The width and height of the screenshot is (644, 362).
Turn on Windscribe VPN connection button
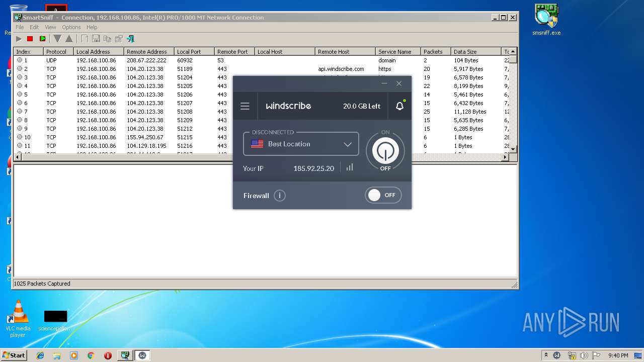click(x=385, y=150)
